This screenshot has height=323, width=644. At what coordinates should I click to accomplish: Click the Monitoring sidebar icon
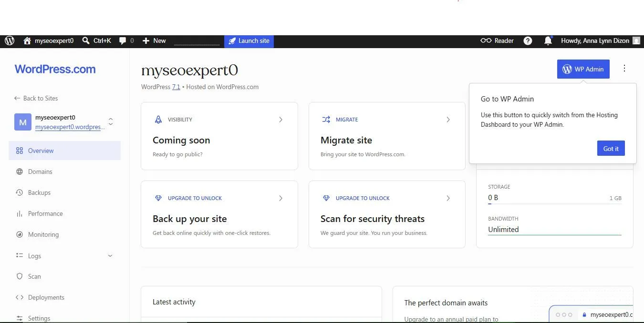click(20, 234)
